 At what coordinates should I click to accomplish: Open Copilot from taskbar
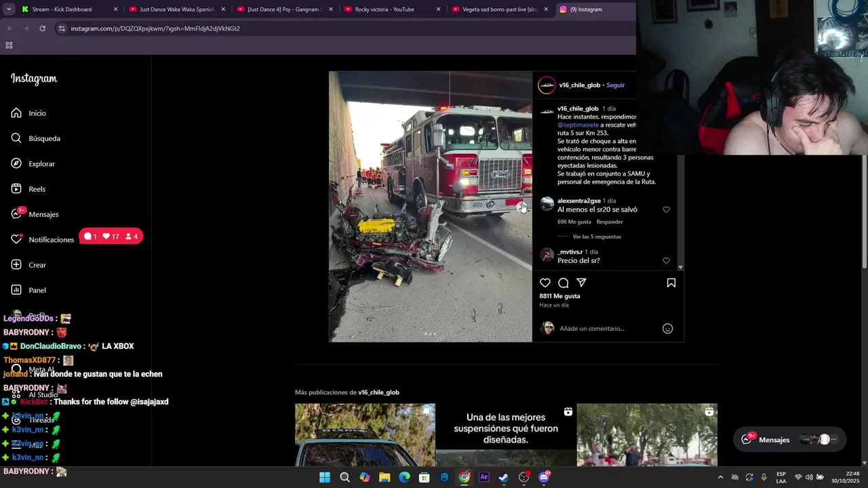[365, 477]
